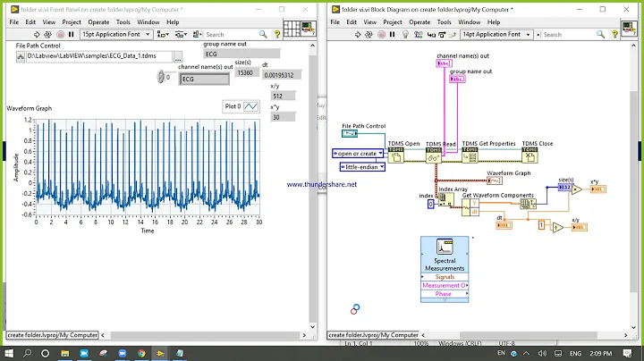
Task: Pause execution in Block Diagram toolbar
Action: [393, 35]
